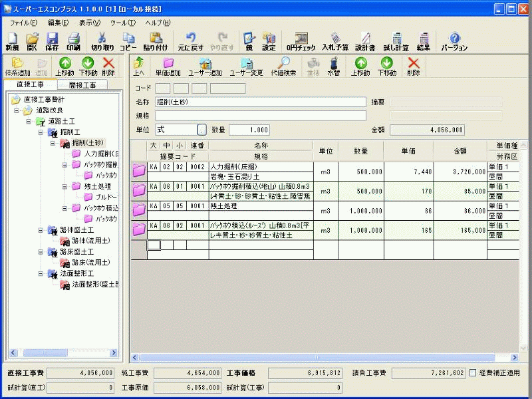Screen dimensions: 532x399
Task: Click the 単価追加 folder icon
Action: (x=168, y=66)
